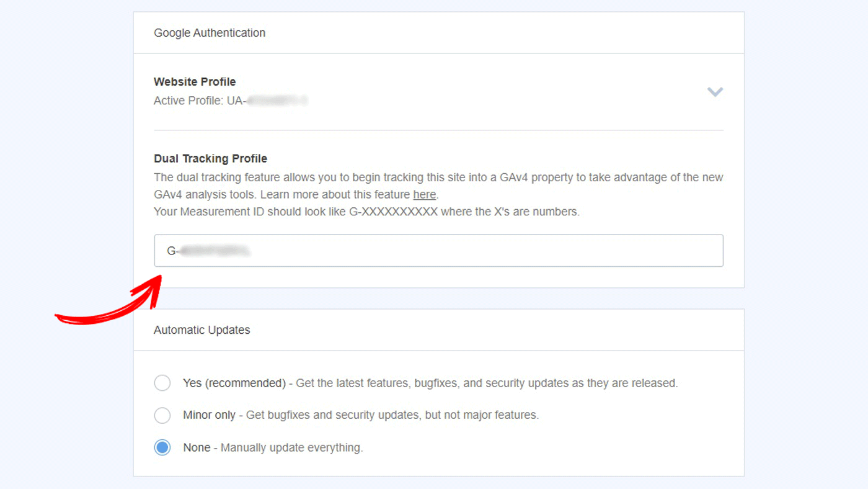Screen dimensions: 868x489
Task: Select the 'None' radio button
Action: (x=162, y=447)
